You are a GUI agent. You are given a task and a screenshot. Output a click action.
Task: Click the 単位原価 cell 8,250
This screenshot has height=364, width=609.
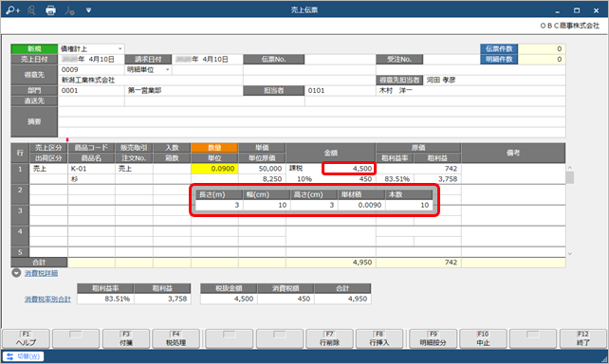click(262, 179)
